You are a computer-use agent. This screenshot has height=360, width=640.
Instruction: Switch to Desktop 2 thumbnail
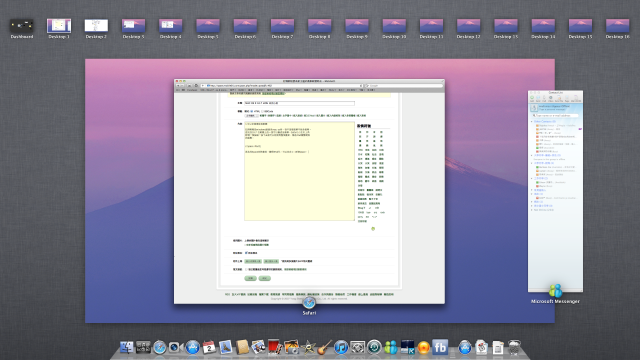(x=96, y=26)
